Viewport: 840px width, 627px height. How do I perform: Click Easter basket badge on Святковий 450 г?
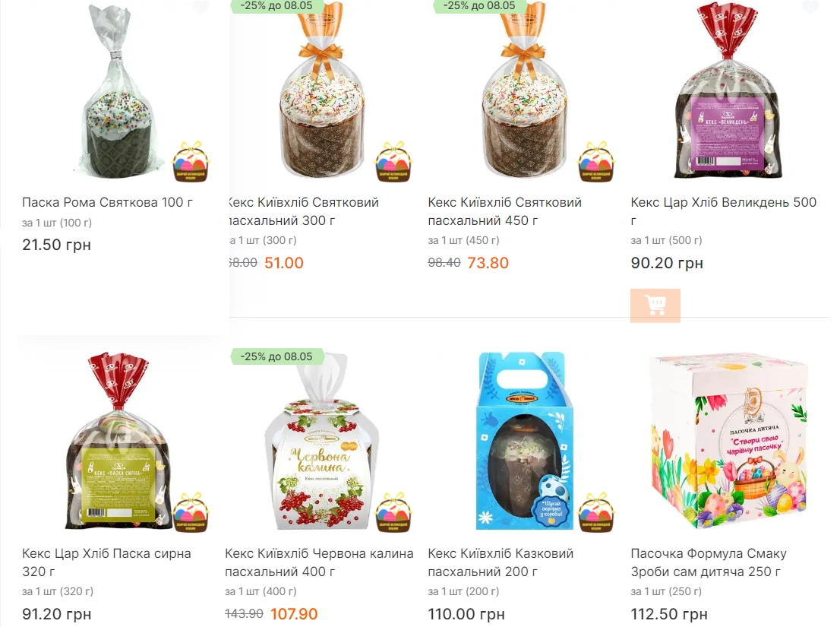click(x=596, y=162)
